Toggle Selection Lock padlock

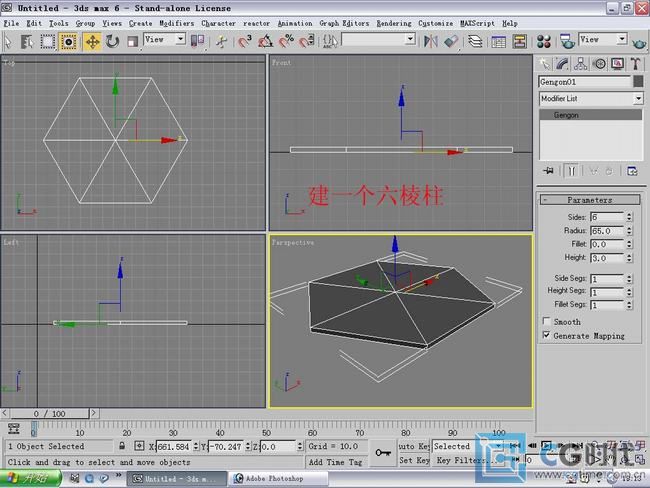coord(122,446)
